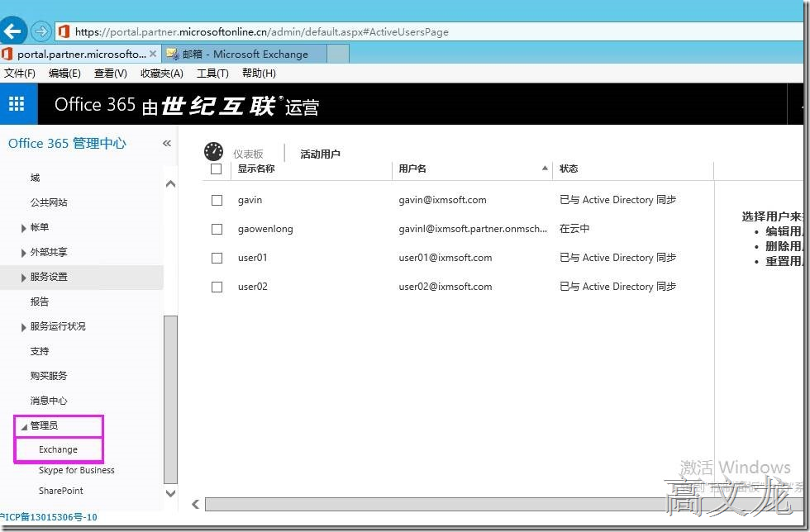Expand the 服务运行状况 navigation item
810x532 pixels.
point(23,327)
